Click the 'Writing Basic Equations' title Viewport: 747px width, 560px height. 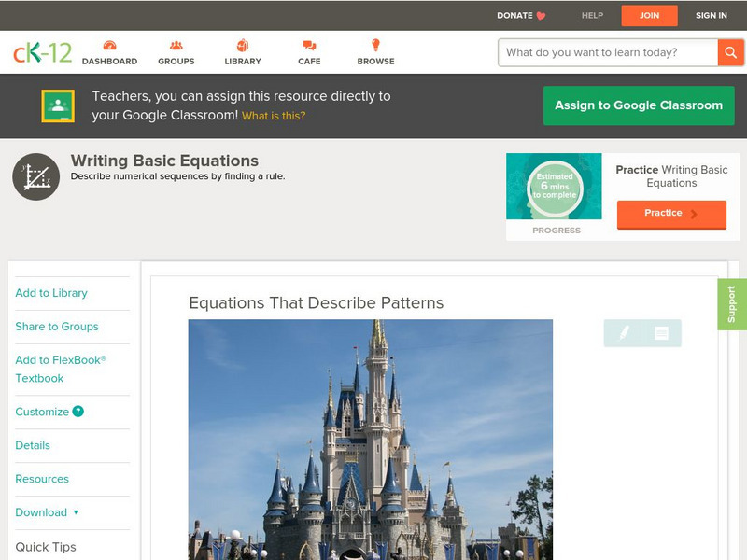coord(165,161)
